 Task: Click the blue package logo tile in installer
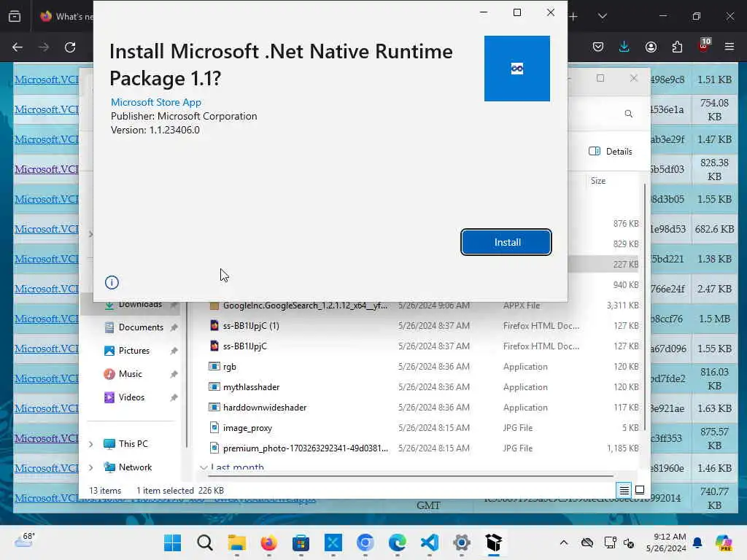[517, 68]
